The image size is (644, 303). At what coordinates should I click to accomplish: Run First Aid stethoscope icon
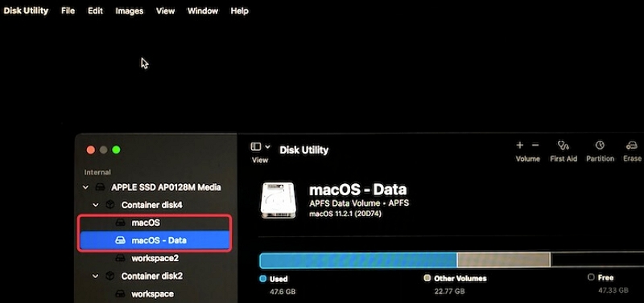563,145
